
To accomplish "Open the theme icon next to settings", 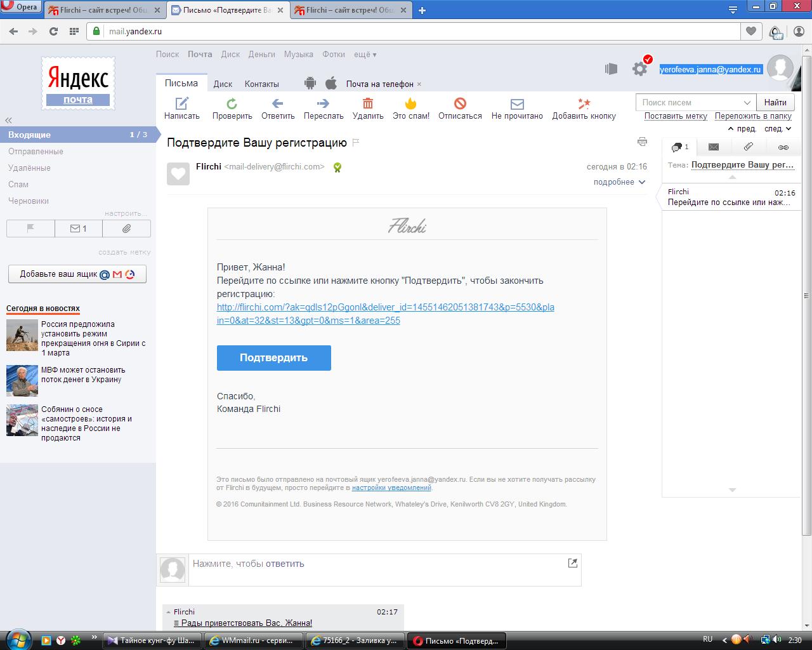I will pos(611,69).
